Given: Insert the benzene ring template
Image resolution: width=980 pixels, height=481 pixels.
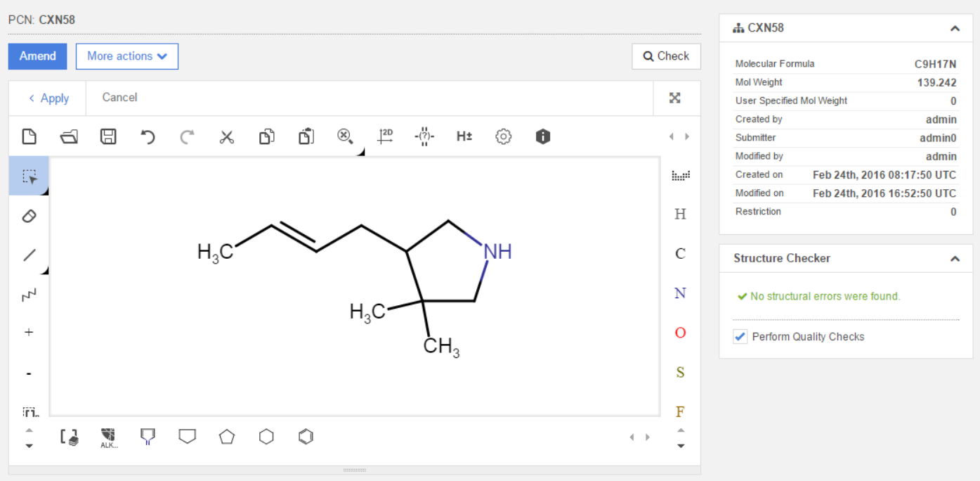Looking at the screenshot, I should (306, 437).
